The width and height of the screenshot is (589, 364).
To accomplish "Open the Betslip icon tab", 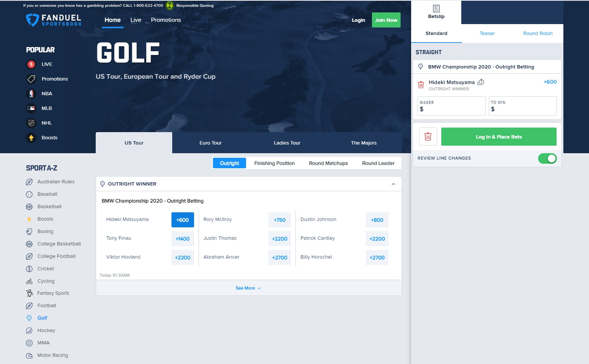I will (436, 12).
